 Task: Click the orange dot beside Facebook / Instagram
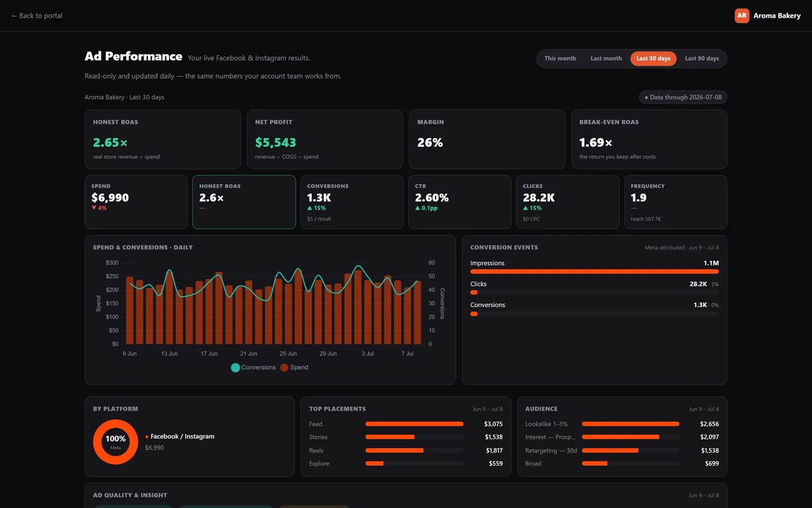pyautogui.click(x=147, y=437)
